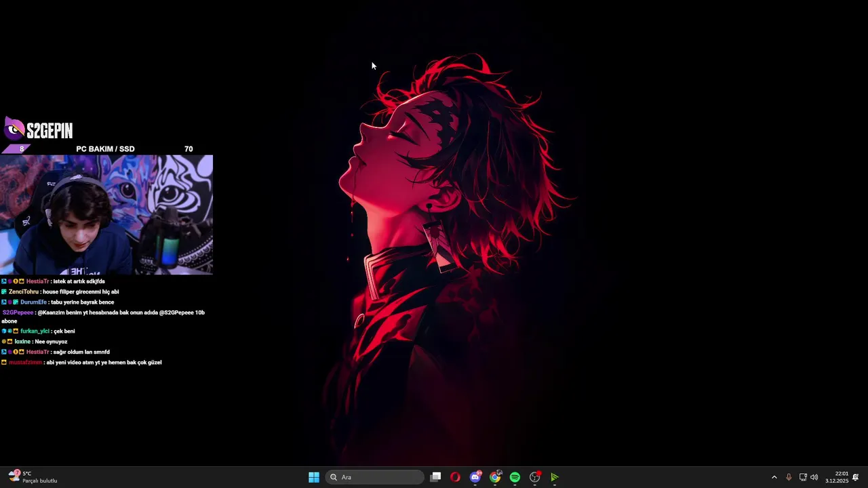The height and width of the screenshot is (488, 868).
Task: Open Task View from the taskbar
Action: [x=436, y=477]
